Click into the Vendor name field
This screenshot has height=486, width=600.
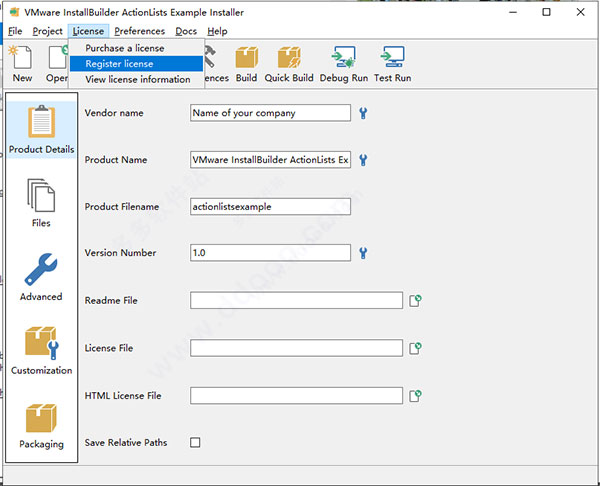click(270, 113)
